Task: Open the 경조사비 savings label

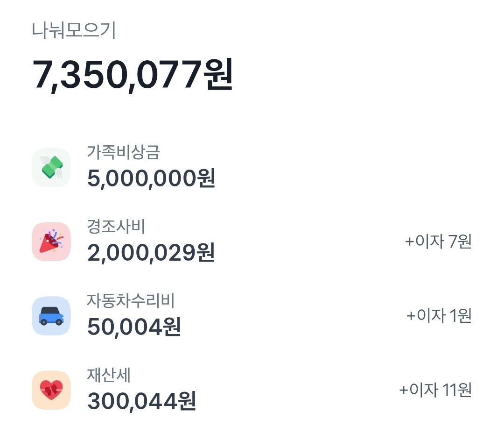Action: 116,227
